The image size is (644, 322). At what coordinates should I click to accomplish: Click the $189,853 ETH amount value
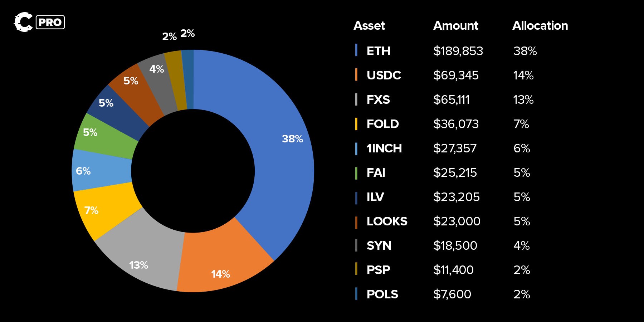pyautogui.click(x=458, y=51)
